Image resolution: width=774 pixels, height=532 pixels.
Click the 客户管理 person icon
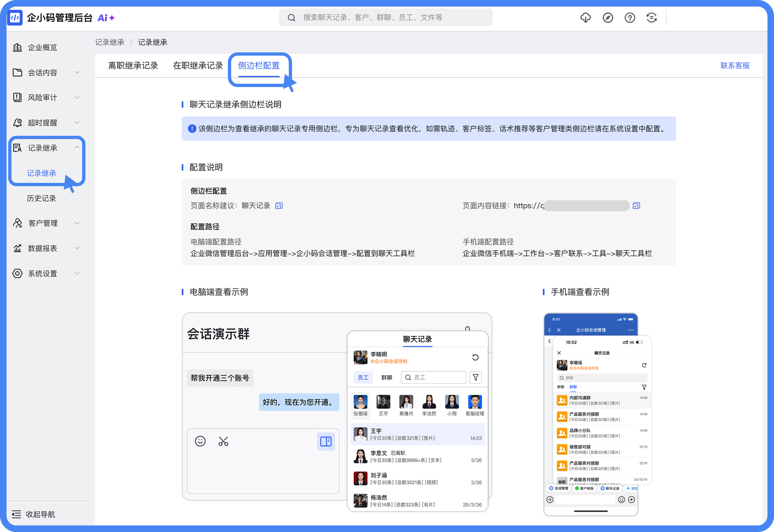17,223
